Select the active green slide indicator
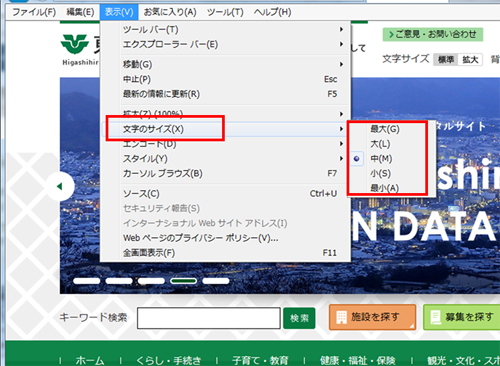The height and width of the screenshot is (366, 500). click(x=183, y=281)
